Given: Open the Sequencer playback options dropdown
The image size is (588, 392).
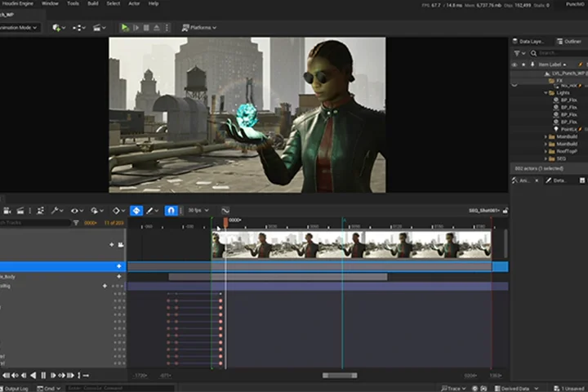Looking at the screenshot, I should (96, 211).
